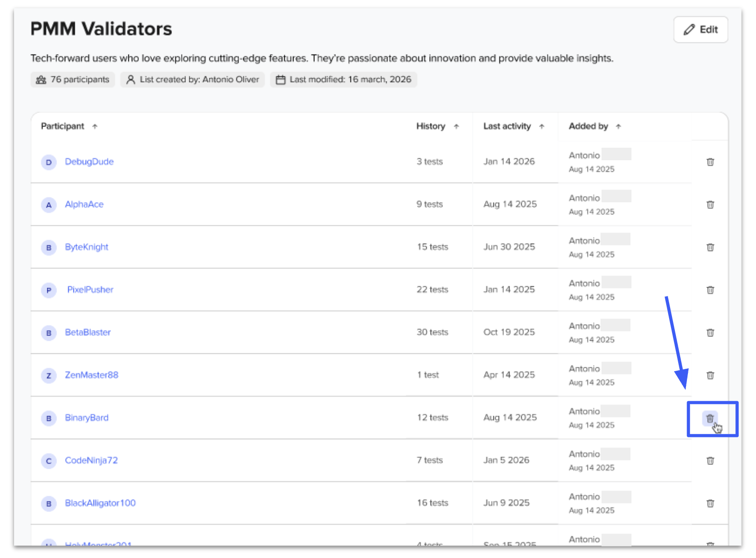The height and width of the screenshot is (558, 756).
Task: Click the '15 tests' history cell
Action: (x=433, y=247)
